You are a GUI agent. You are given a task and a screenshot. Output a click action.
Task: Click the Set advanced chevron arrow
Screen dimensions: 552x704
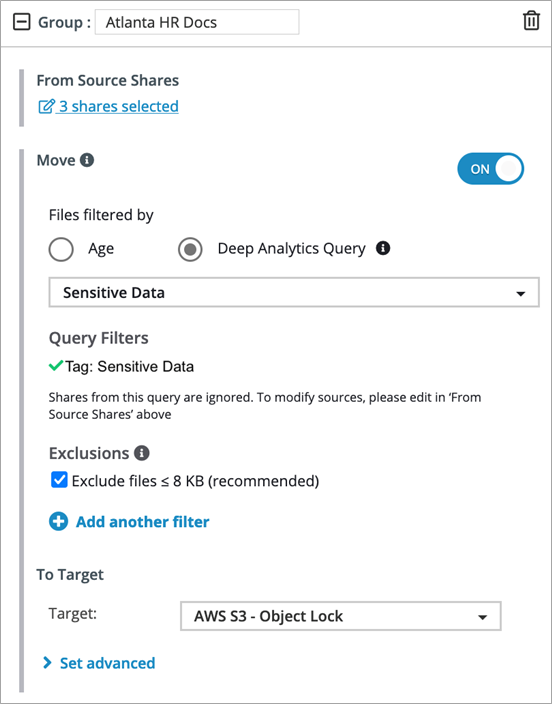[x=47, y=663]
